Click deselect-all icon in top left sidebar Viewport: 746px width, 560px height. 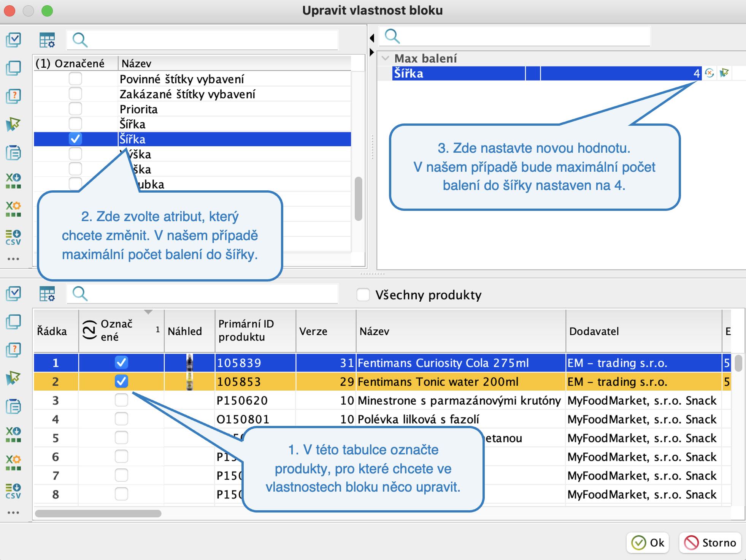(13, 68)
